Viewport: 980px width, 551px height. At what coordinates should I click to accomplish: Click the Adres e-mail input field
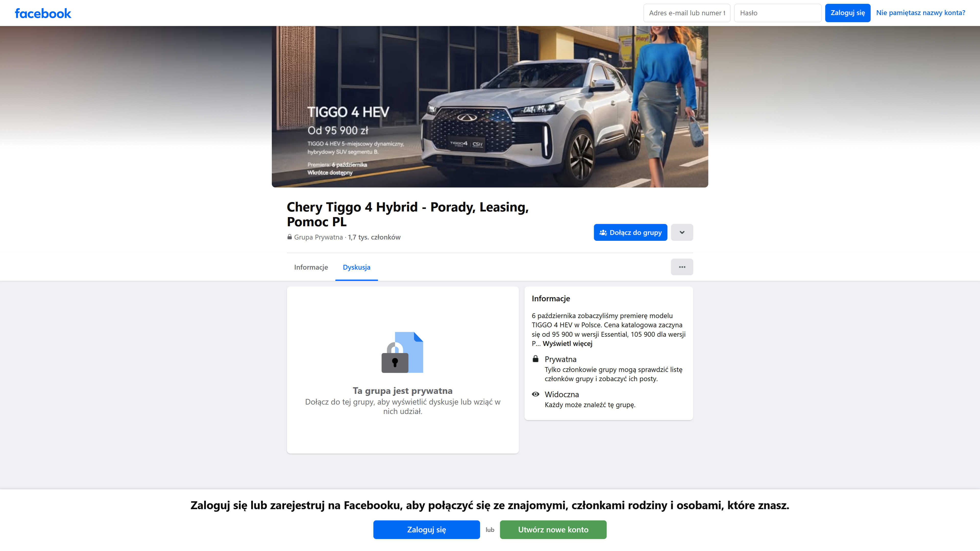(686, 13)
